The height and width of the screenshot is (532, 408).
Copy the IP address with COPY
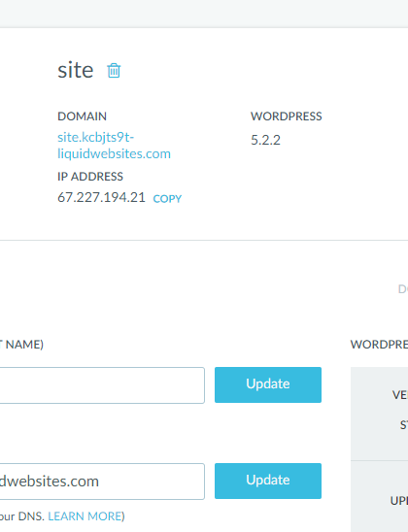pos(167,198)
